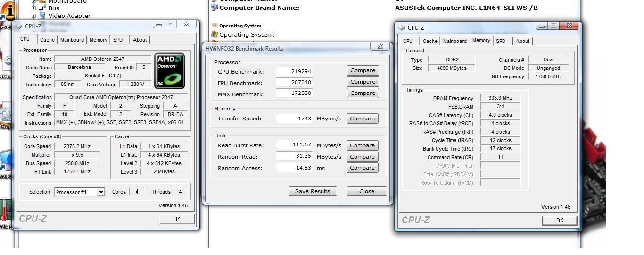
Task: Click the left CPU-Z title bar icon
Action: 19,26
